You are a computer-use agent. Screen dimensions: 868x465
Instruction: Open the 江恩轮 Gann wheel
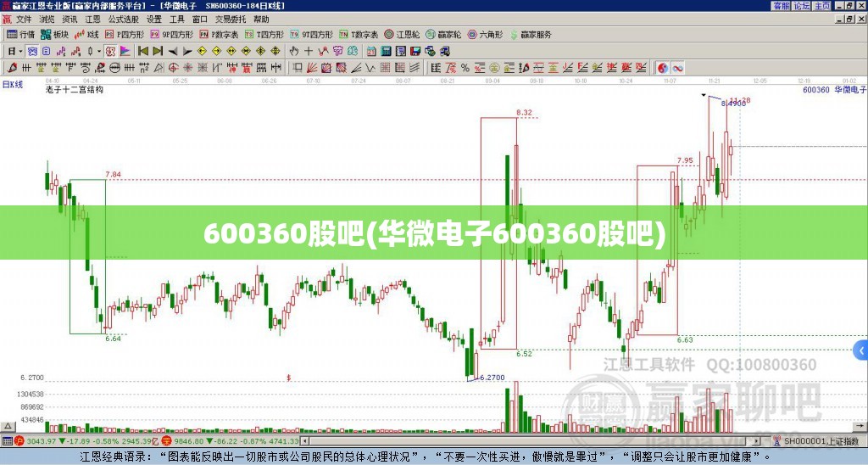pyautogui.click(x=402, y=34)
